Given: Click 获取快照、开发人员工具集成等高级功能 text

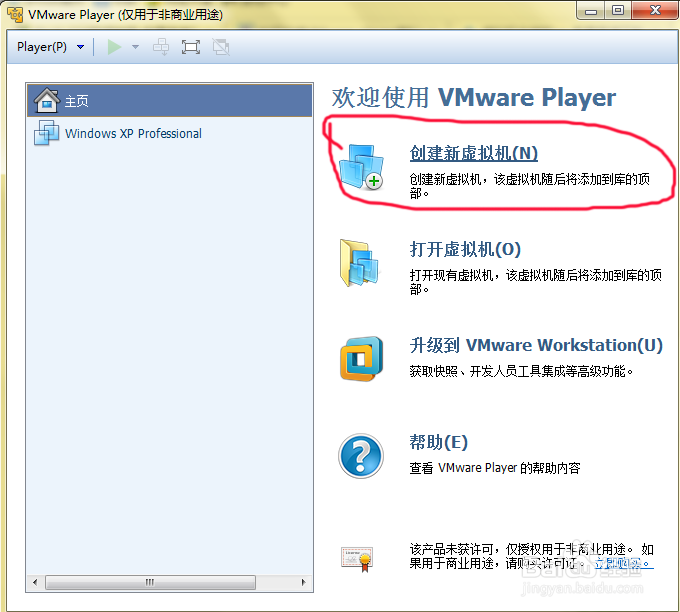Looking at the screenshot, I should pyautogui.click(x=521, y=371).
